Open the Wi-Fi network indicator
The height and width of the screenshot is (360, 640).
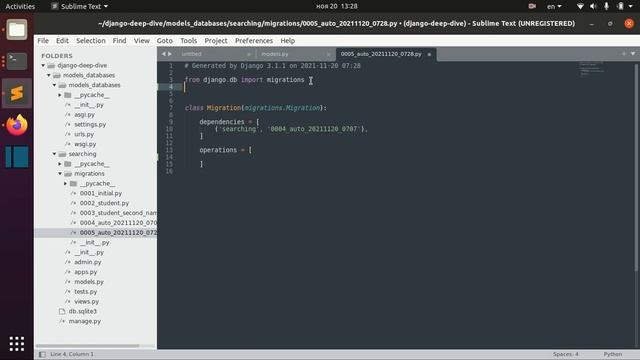[580, 6]
